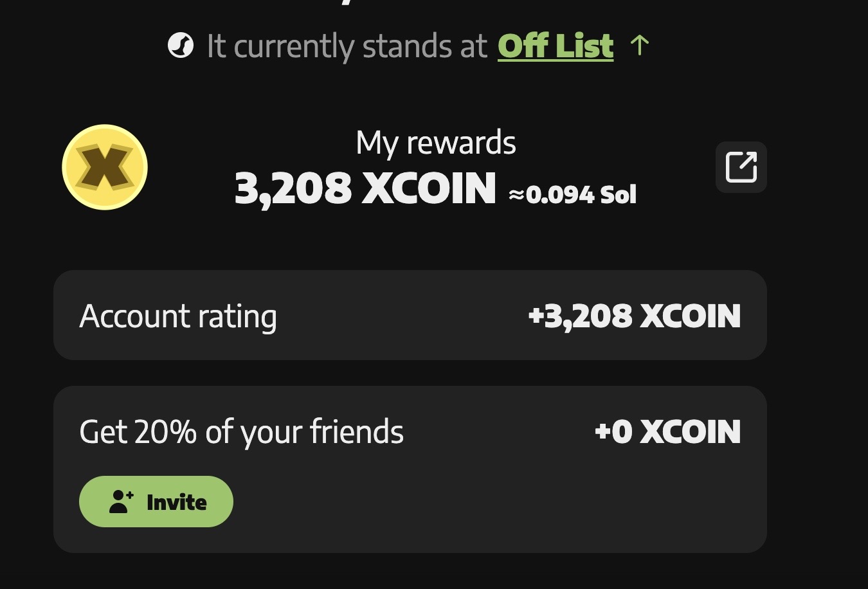This screenshot has width=868, height=589.
Task: Select the "Account rating" label
Action: [x=178, y=317]
